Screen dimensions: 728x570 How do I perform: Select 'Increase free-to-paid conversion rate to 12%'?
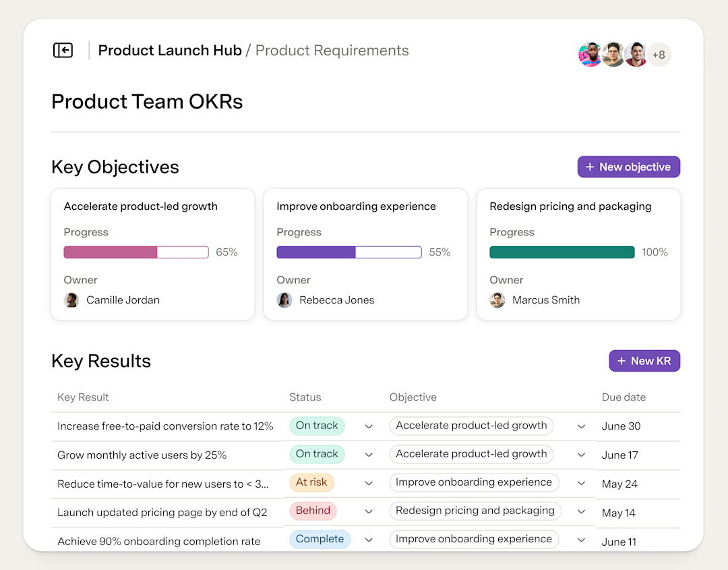click(x=165, y=426)
